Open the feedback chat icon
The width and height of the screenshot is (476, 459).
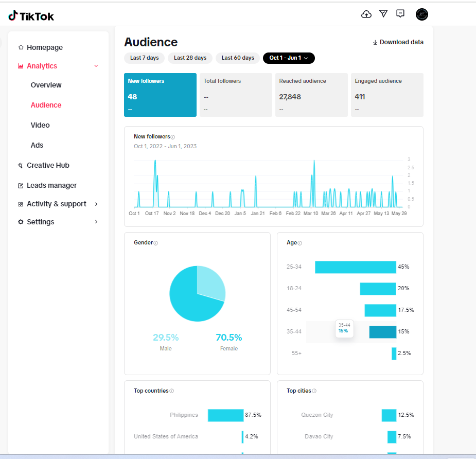(x=400, y=14)
